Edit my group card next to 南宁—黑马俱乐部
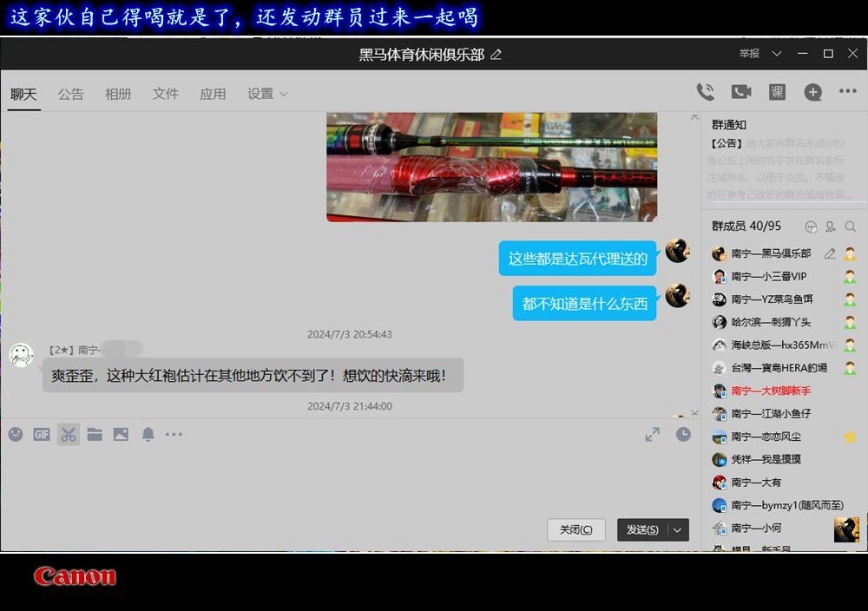The width and height of the screenshot is (868, 611). (829, 253)
